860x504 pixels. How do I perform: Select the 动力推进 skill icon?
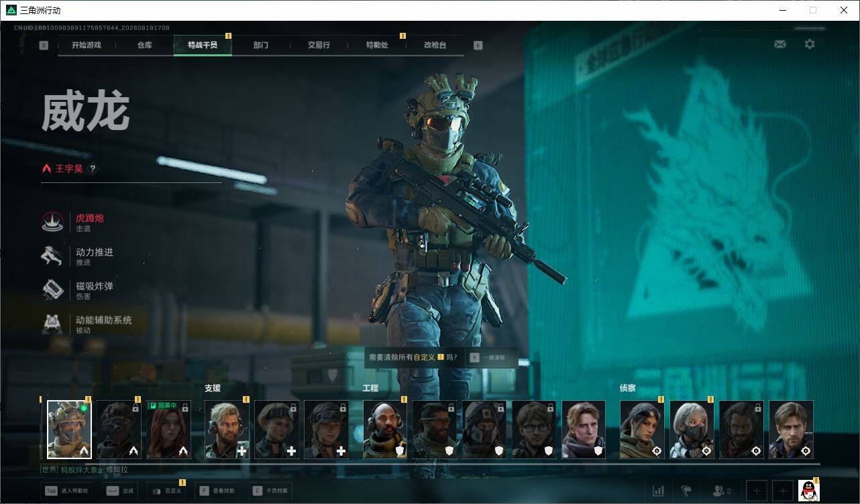coord(52,256)
